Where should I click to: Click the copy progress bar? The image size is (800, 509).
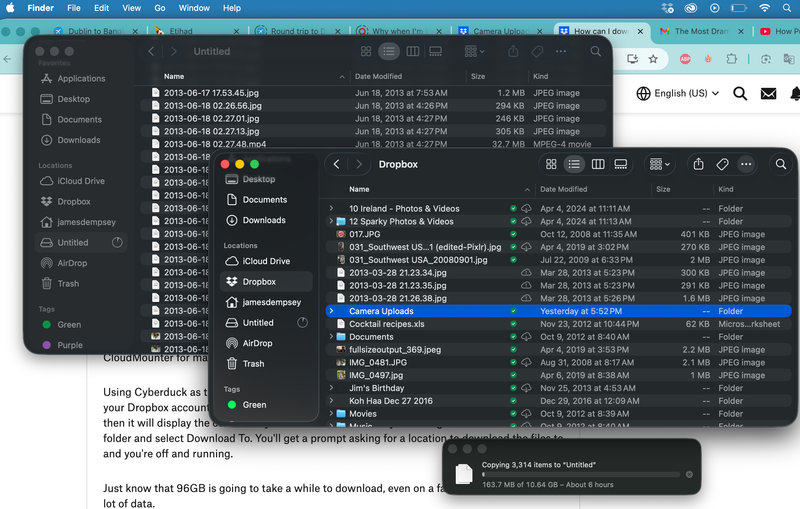click(580, 474)
